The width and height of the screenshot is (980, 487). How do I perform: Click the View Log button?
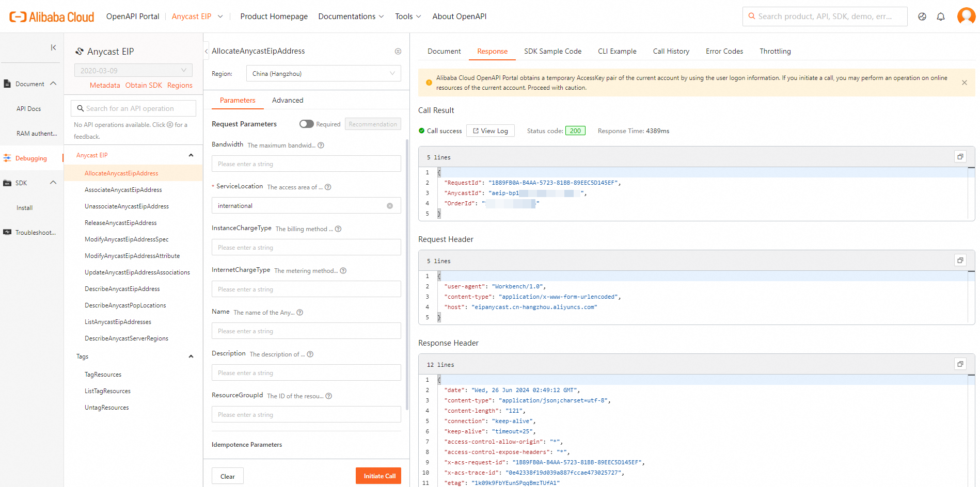coord(490,131)
